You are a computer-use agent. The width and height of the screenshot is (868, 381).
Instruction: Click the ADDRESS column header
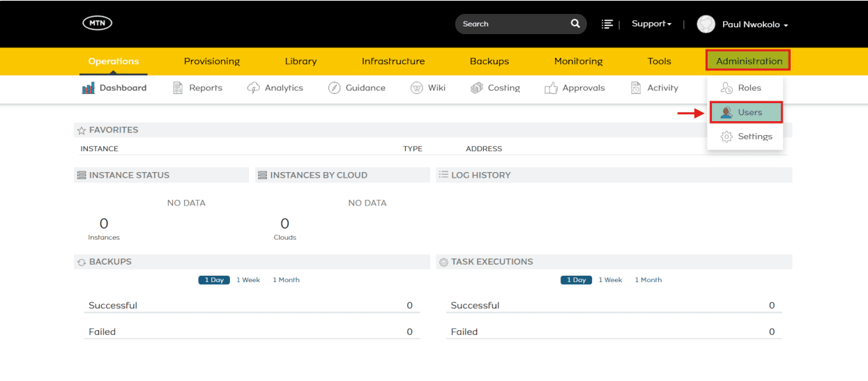pos(484,149)
